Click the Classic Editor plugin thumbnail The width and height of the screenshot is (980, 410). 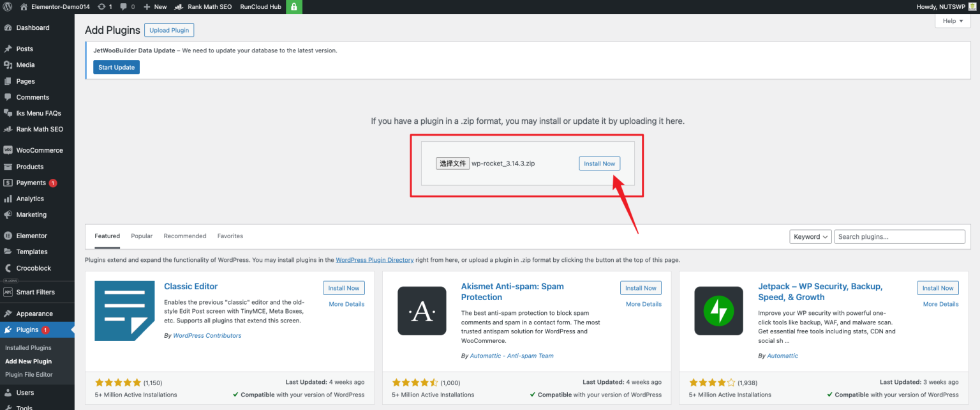click(x=124, y=311)
